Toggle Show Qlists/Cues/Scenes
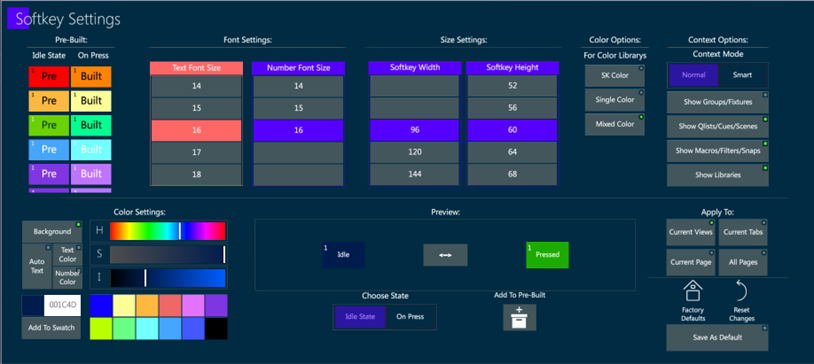The width and height of the screenshot is (814, 364). click(x=717, y=126)
